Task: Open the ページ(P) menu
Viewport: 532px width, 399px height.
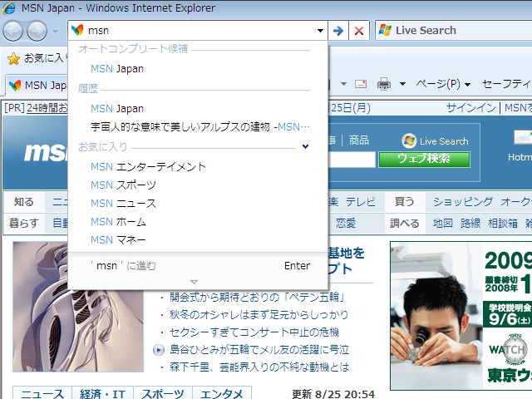Action: click(443, 84)
